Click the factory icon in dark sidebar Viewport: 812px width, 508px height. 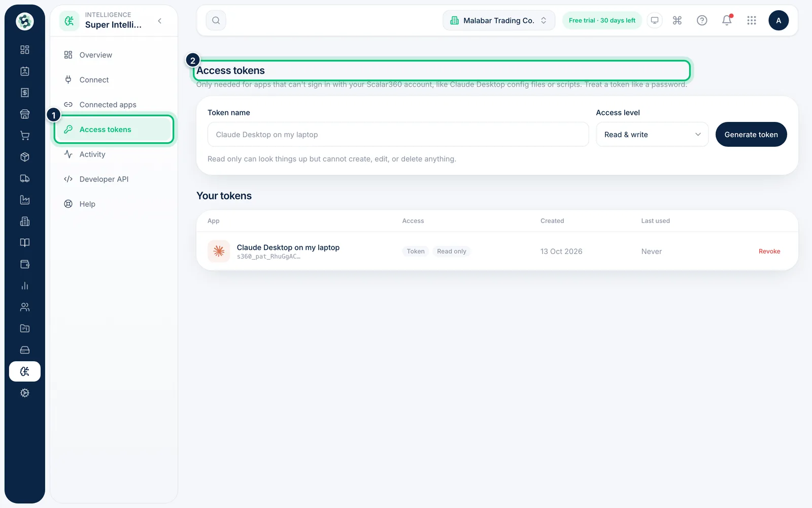click(24, 200)
